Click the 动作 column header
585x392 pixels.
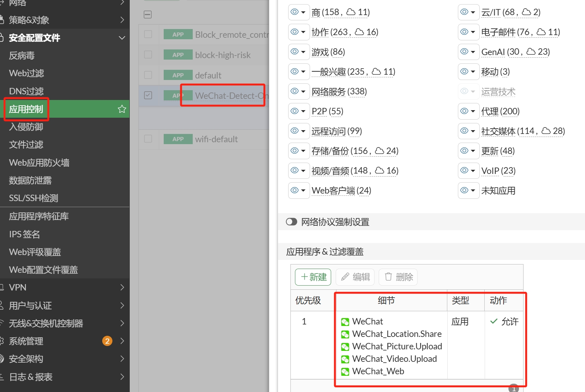click(x=499, y=300)
